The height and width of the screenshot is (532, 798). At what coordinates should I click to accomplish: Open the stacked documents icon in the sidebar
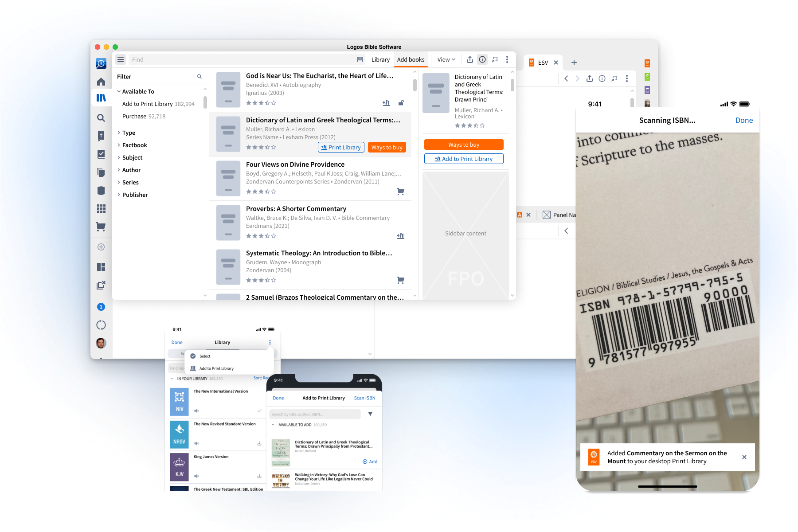101,172
